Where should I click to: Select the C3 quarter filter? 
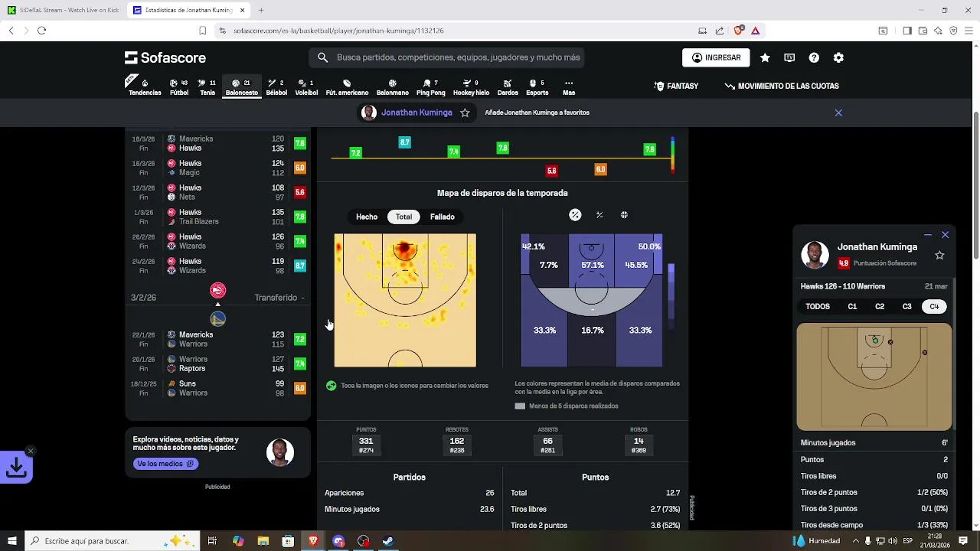(x=907, y=306)
